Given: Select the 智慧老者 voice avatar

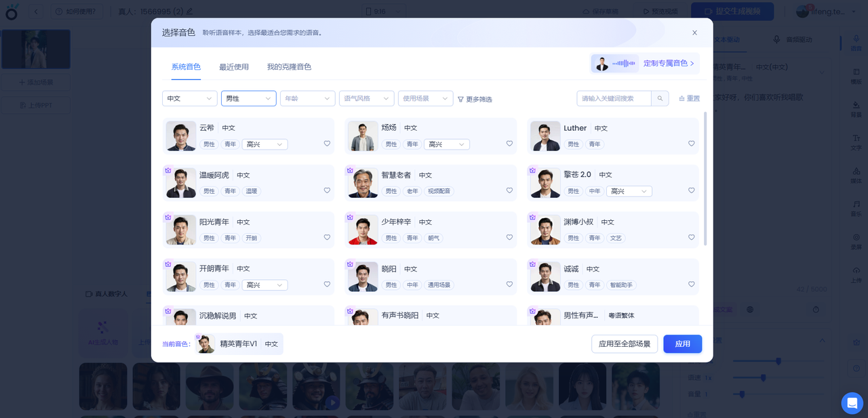Looking at the screenshot, I should point(363,184).
